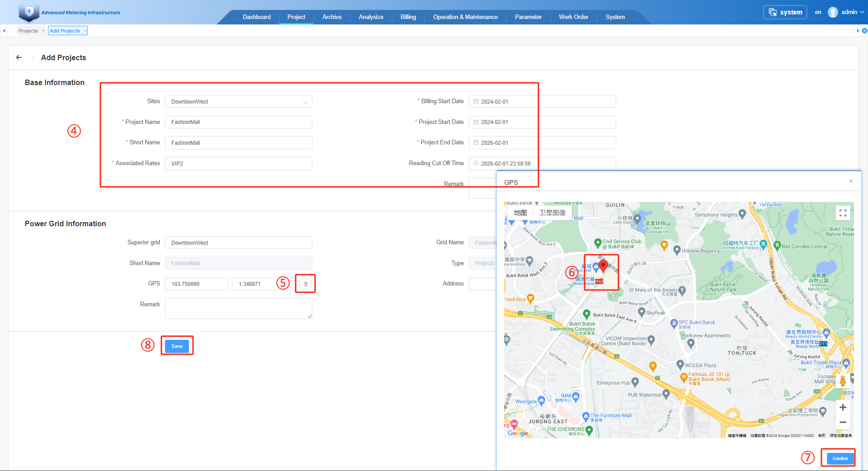
Task: Click the WCEGA Plaza map pin
Action: (x=680, y=364)
